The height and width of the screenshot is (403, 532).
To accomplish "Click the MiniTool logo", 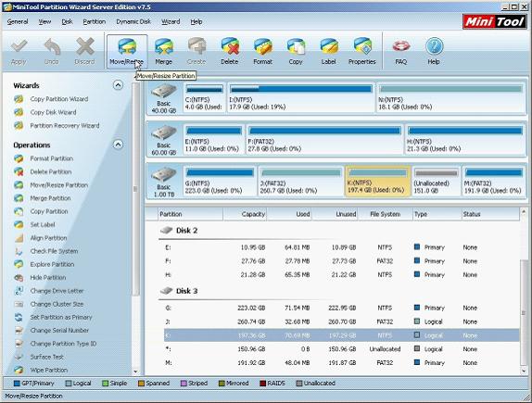I will point(494,21).
